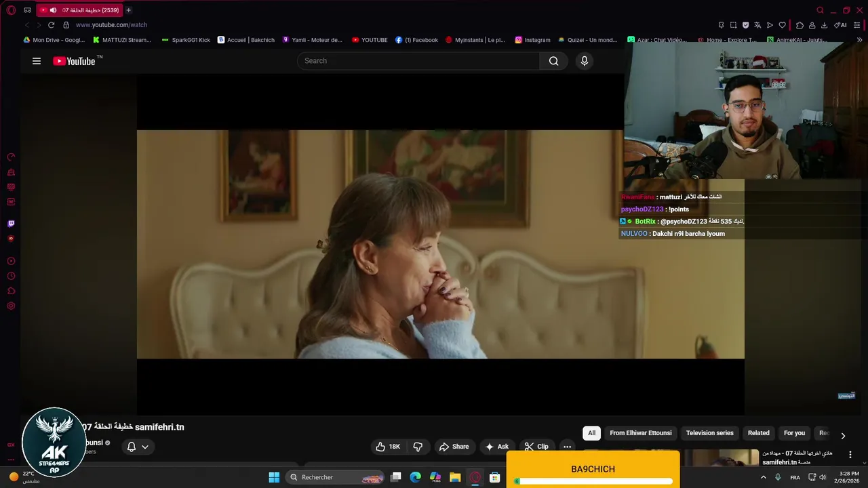Screen dimensions: 868x488
Task: Open the Windows Start menu
Action: 274,477
